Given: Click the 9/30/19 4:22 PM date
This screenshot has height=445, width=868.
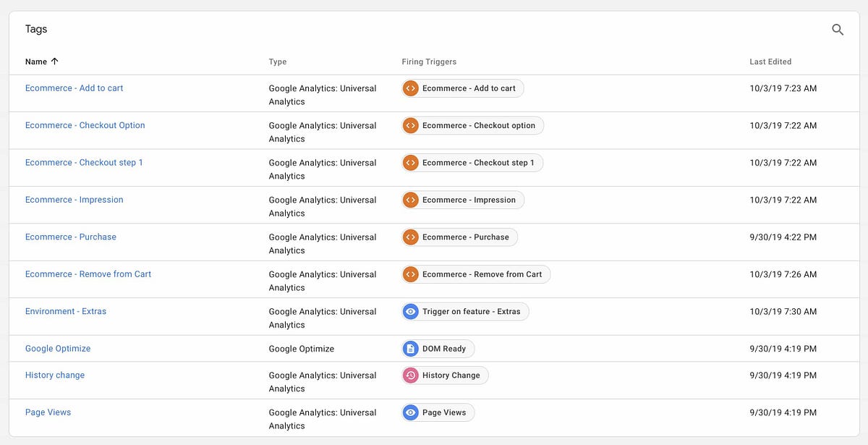Looking at the screenshot, I should [x=783, y=237].
